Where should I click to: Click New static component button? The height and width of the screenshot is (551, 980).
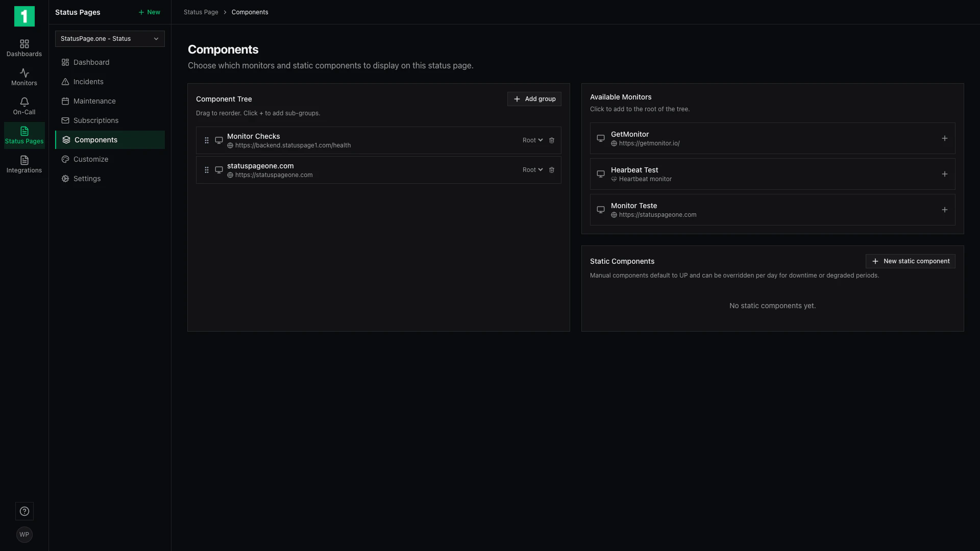coord(910,261)
